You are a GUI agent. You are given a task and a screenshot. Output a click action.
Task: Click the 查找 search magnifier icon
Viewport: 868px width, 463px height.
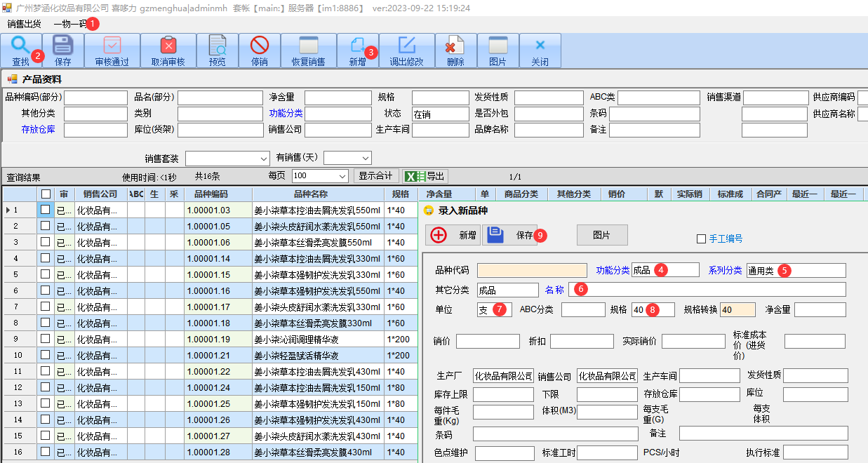20,46
